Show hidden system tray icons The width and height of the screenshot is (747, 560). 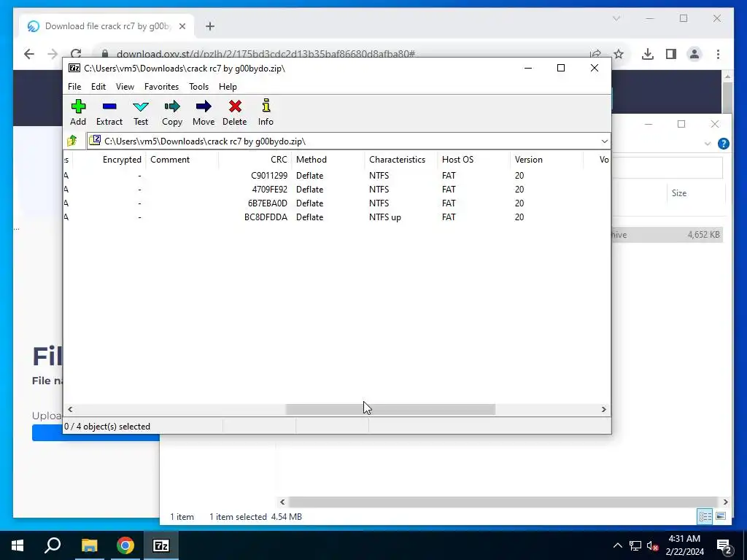[617, 545]
